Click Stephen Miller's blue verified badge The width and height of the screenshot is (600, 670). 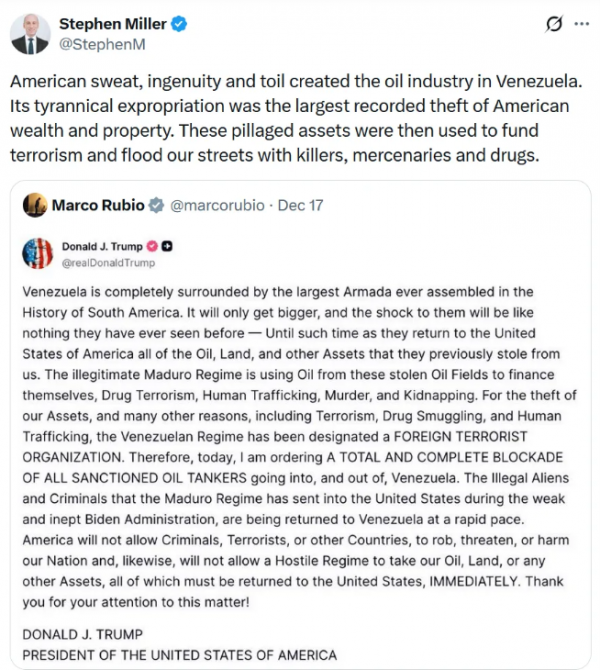(177, 23)
